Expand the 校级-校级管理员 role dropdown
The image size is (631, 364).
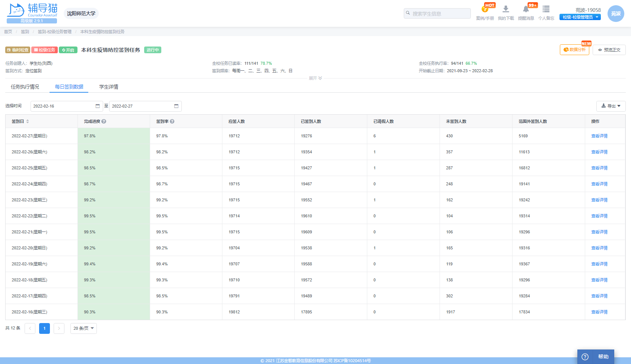coord(580,17)
